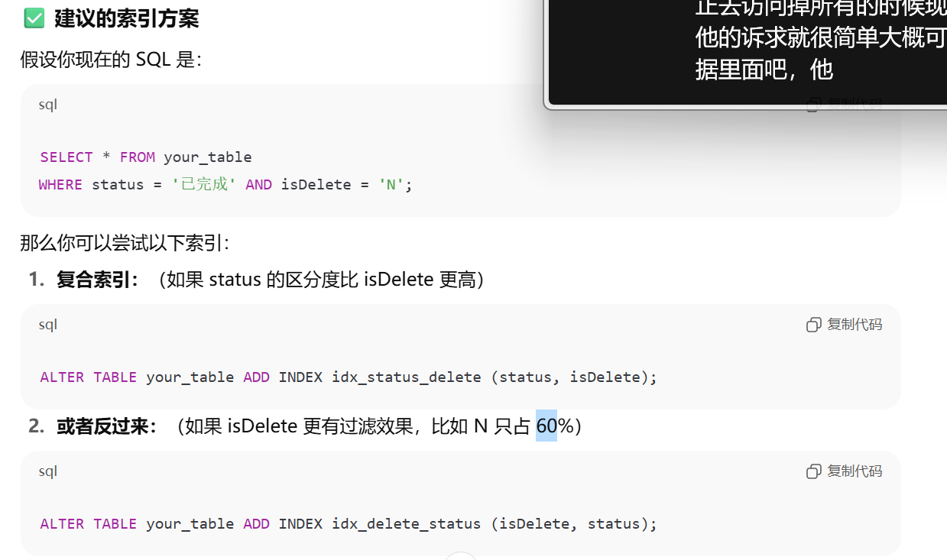Click the 建议的索引方案 heading text

(x=127, y=18)
